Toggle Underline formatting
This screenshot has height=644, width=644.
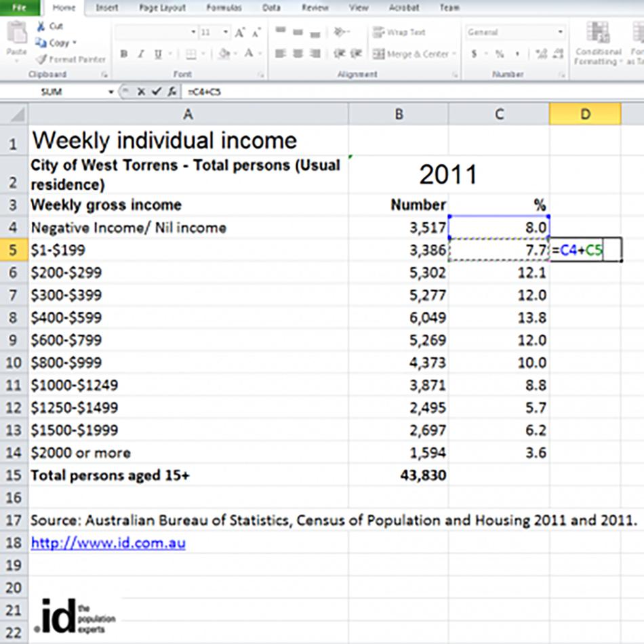click(x=158, y=54)
